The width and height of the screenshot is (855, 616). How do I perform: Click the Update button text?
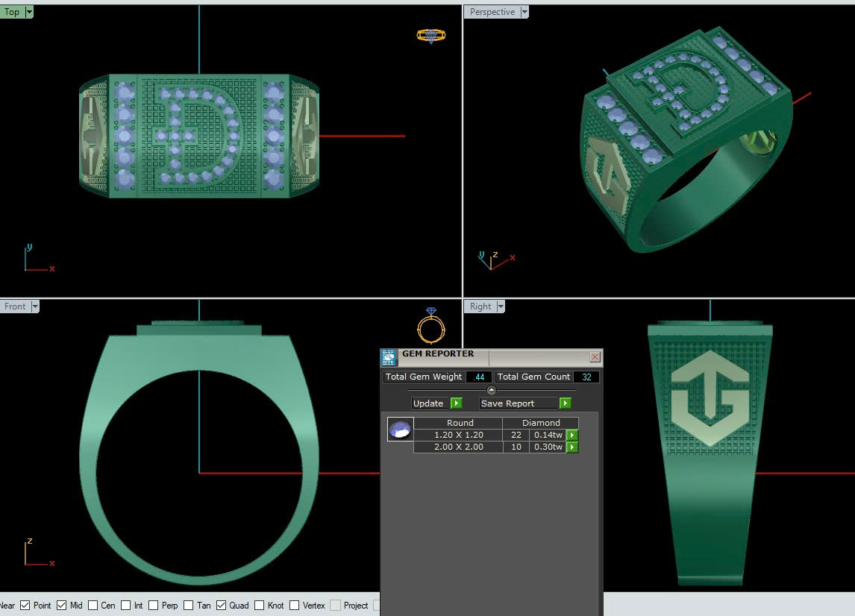coord(428,403)
